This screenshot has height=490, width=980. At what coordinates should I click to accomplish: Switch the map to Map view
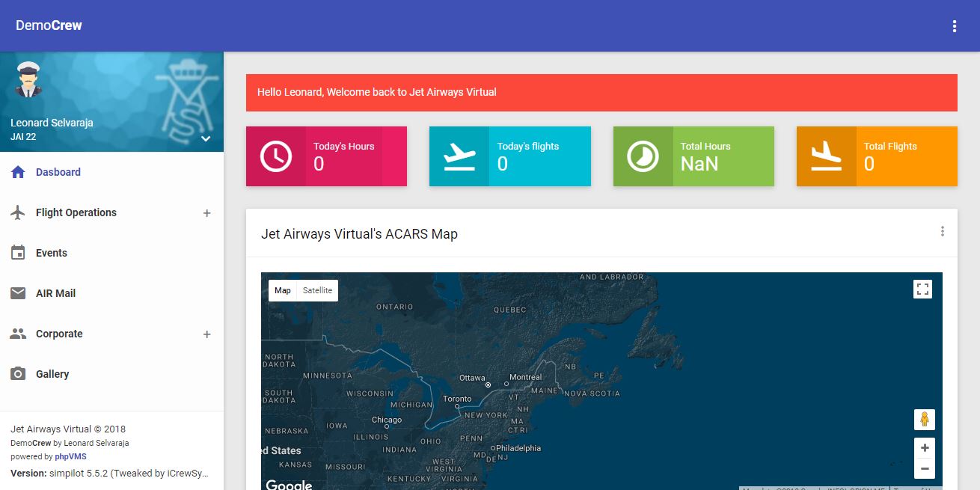pos(283,290)
